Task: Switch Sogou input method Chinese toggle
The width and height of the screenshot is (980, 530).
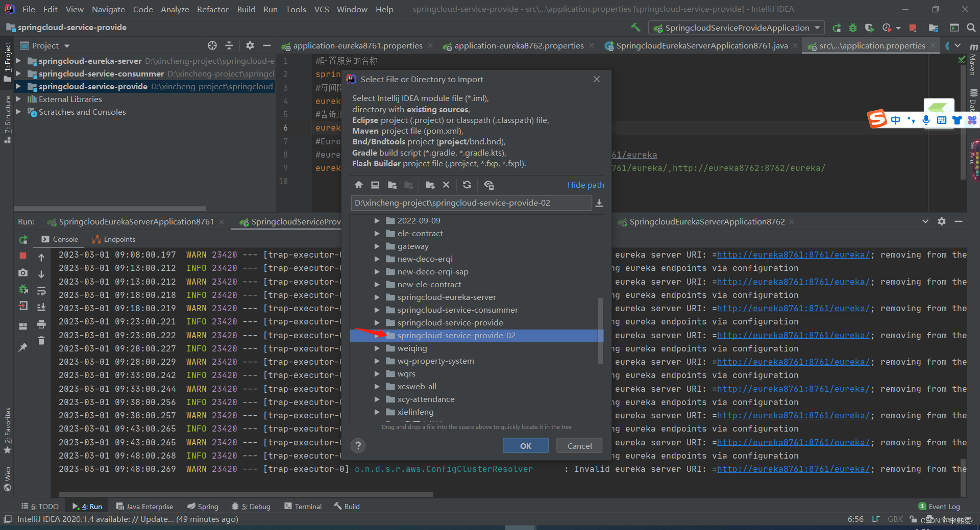Action: (x=896, y=120)
